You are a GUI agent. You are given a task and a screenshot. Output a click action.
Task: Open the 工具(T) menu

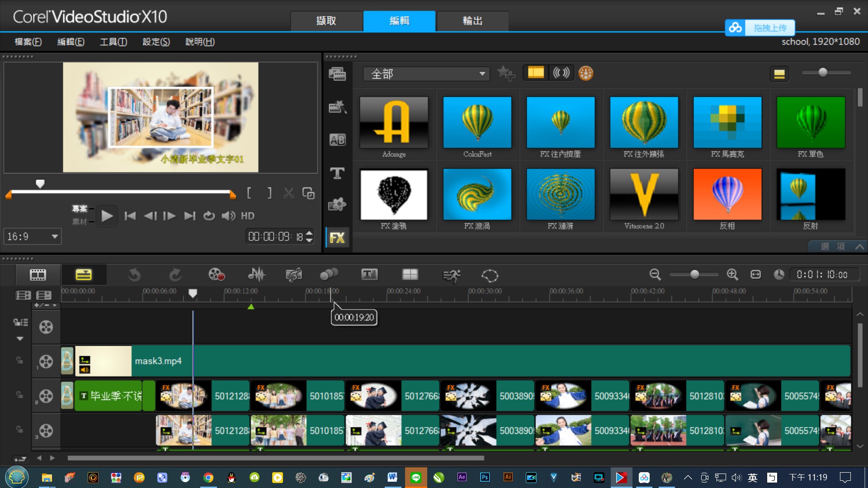[x=113, y=42]
